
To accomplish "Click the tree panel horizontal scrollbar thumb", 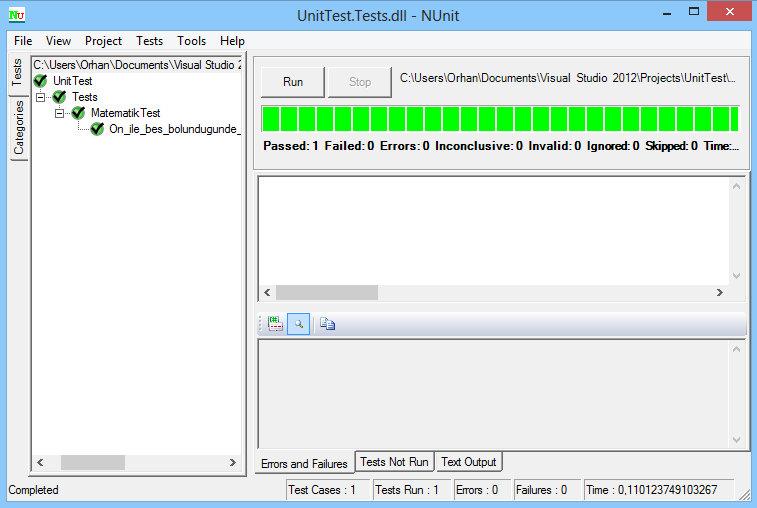I will [x=93, y=463].
